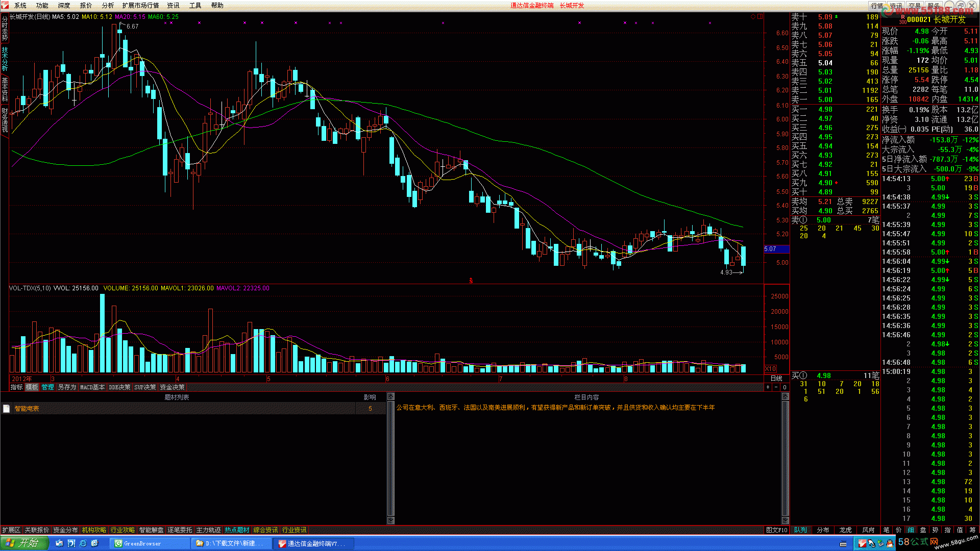Viewport: 980px width, 551px height.
Task: Switch to the 细 detail tab
Action: click(911, 530)
